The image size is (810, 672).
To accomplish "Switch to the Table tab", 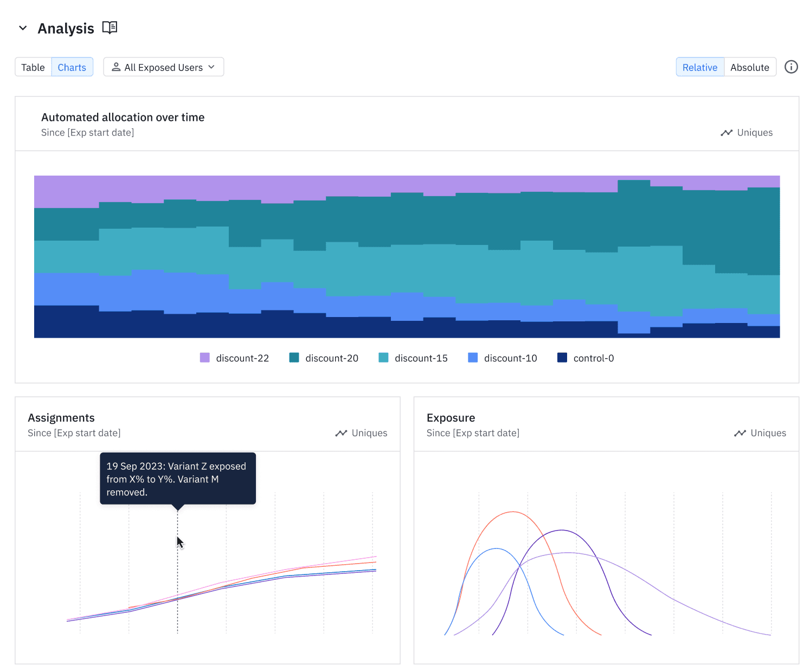I will coord(33,67).
